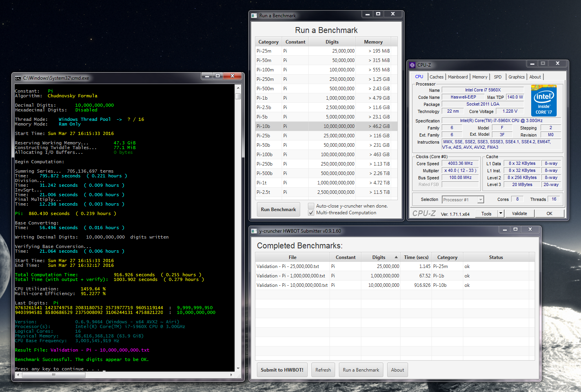Click the Refresh button in HWBOT Submitter
581x392 pixels.
point(323,370)
